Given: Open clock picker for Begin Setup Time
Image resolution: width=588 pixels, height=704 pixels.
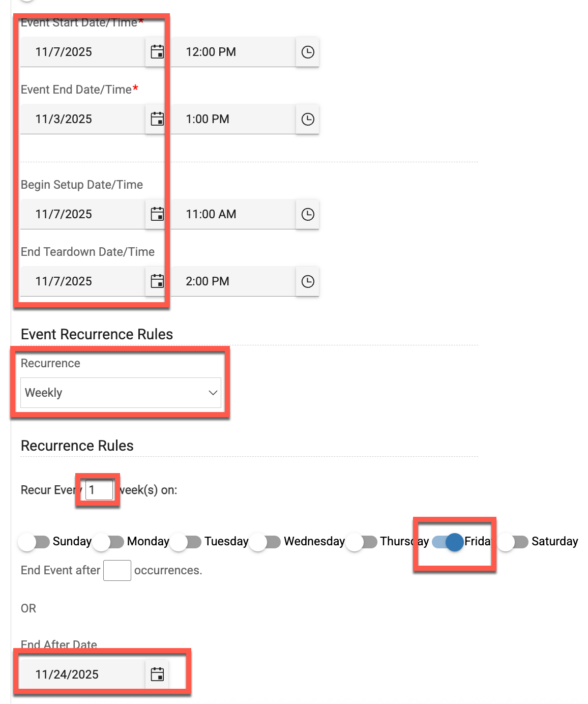Looking at the screenshot, I should coord(308,214).
